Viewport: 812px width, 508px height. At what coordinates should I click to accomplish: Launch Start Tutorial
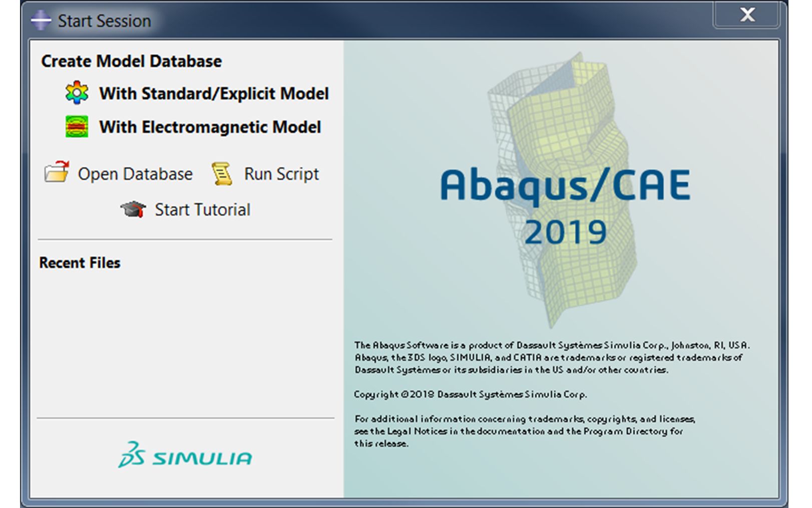click(x=202, y=209)
